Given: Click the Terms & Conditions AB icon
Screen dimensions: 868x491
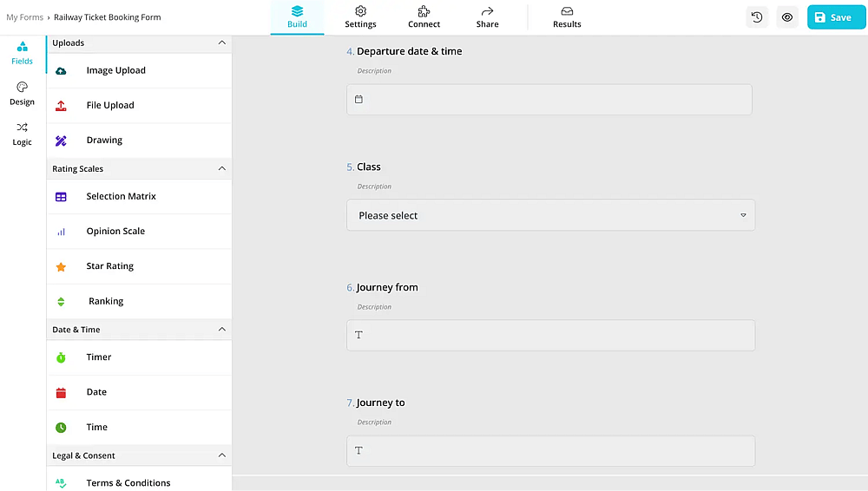Looking at the screenshot, I should coord(61,483).
